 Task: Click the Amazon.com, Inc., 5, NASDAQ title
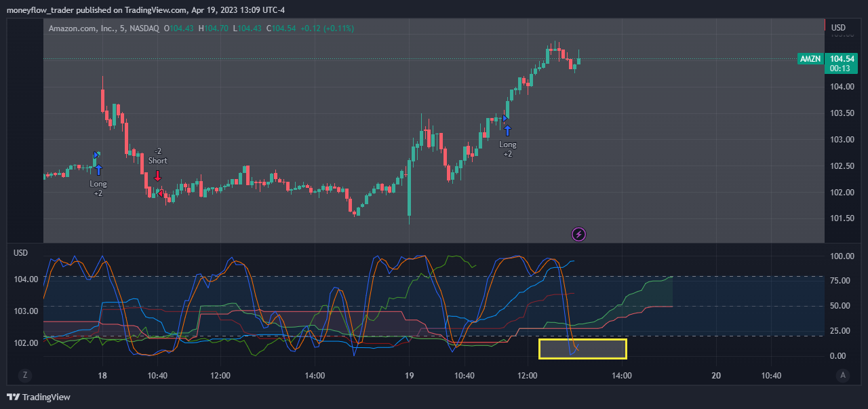[104, 28]
